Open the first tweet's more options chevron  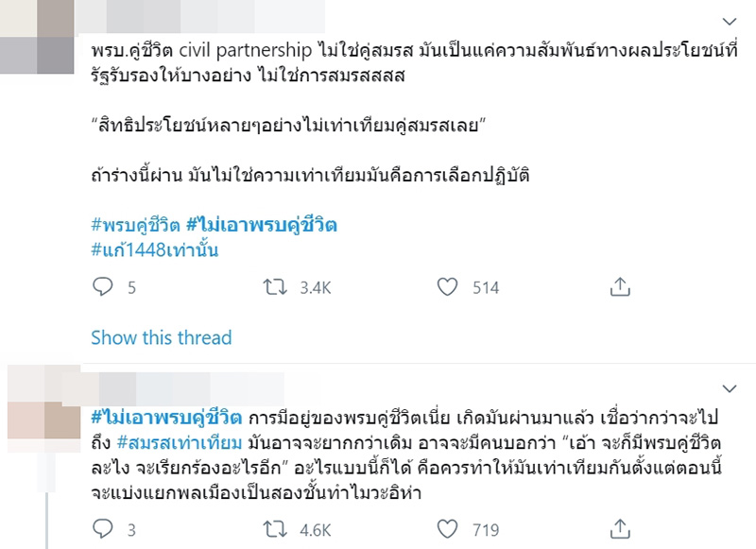click(x=729, y=20)
